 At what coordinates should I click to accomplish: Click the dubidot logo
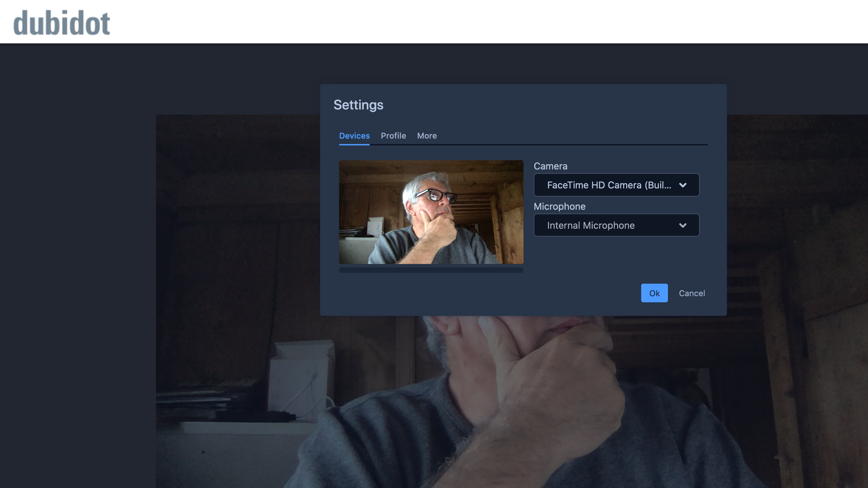point(61,23)
